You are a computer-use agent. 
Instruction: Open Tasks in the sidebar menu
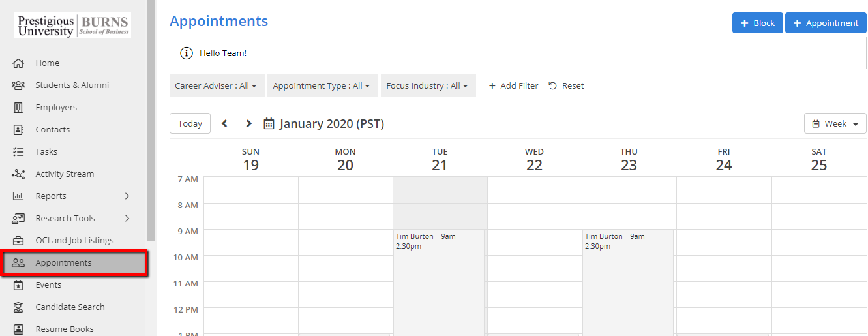coord(46,152)
